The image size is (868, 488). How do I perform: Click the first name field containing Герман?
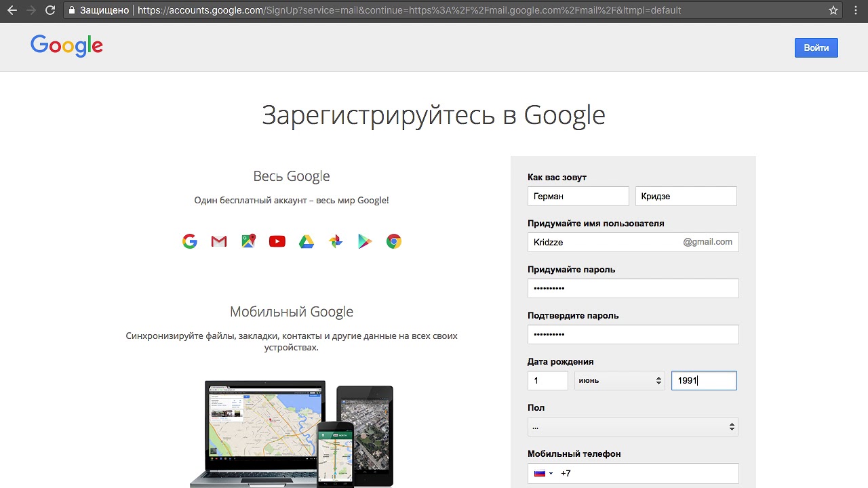tap(578, 196)
